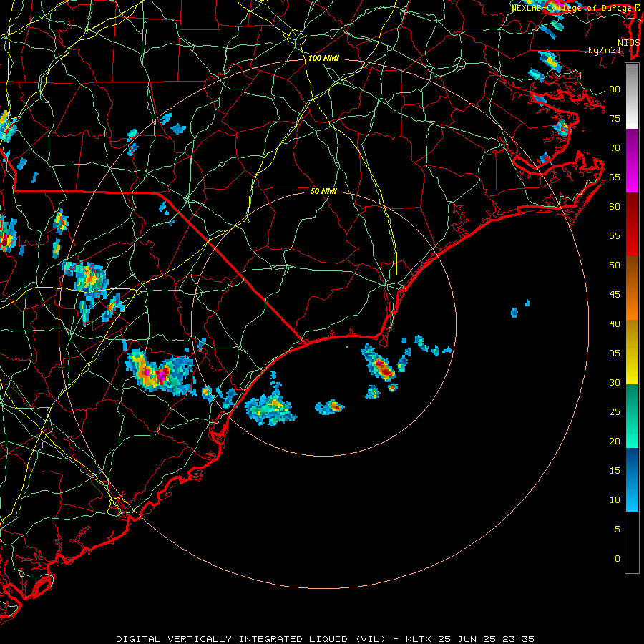Click the legend value 40
644x644 pixels.
(615, 323)
